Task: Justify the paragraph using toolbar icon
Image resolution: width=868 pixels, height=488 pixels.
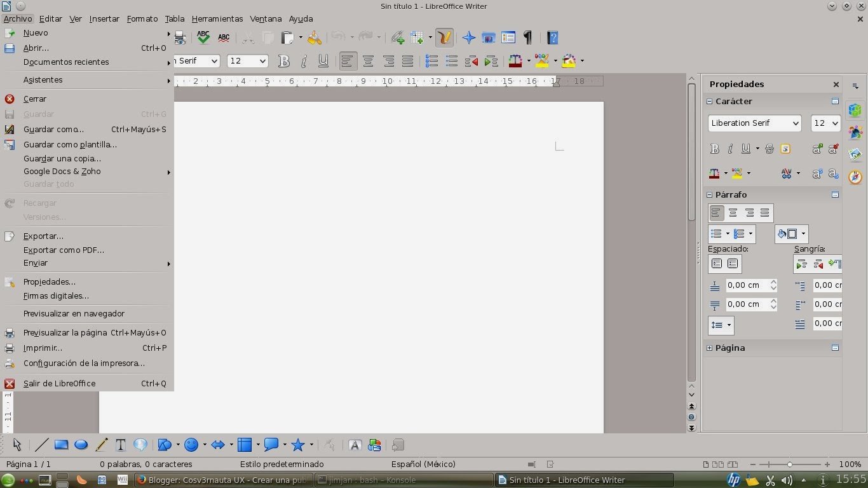Action: pos(407,61)
